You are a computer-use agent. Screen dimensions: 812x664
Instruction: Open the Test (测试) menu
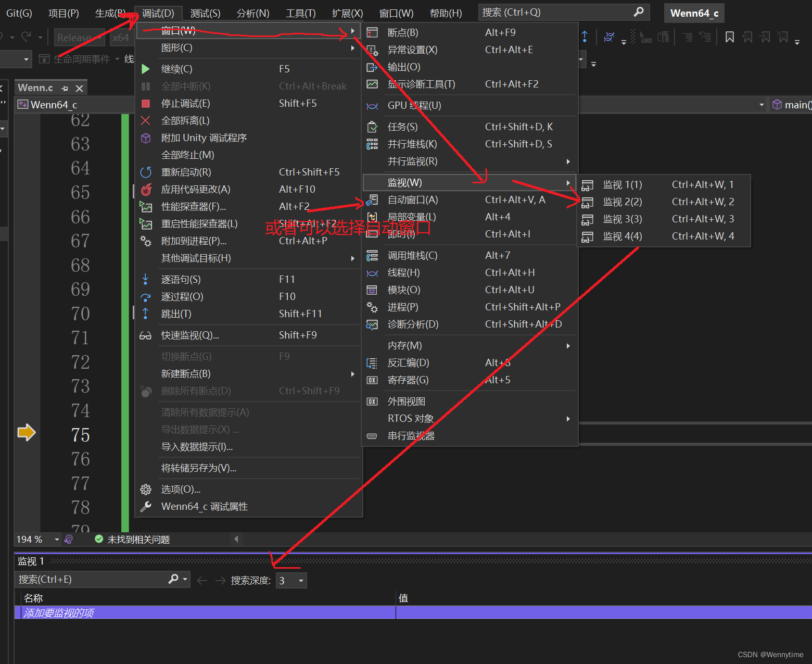tap(205, 13)
